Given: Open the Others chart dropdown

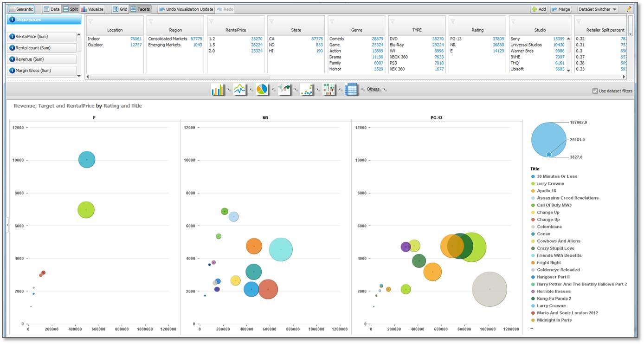Looking at the screenshot, I should tap(376, 89).
